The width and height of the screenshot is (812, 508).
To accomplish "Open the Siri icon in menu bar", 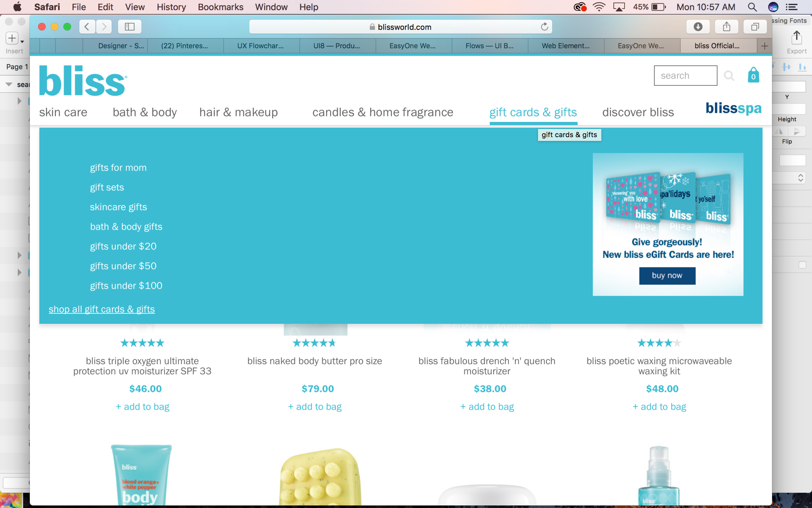I will point(773,7).
